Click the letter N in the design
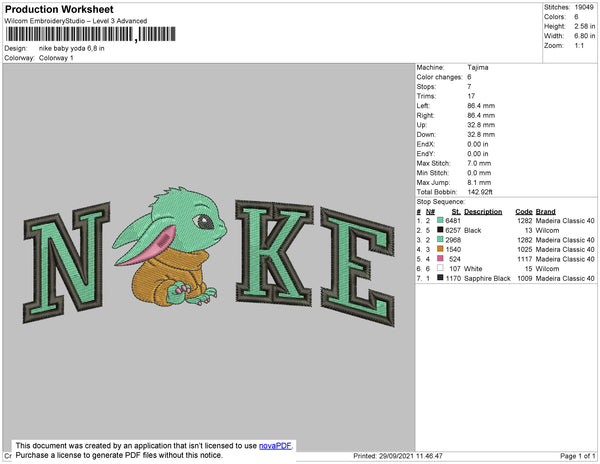This screenshot has height=464, width=600. tap(67, 263)
